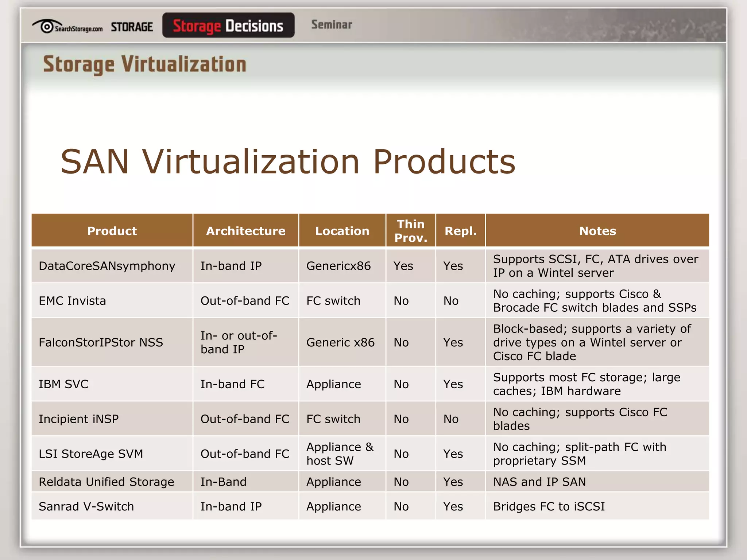747x560 pixels.
Task: Click the Appliance & host SW cell
Action: [x=342, y=454]
